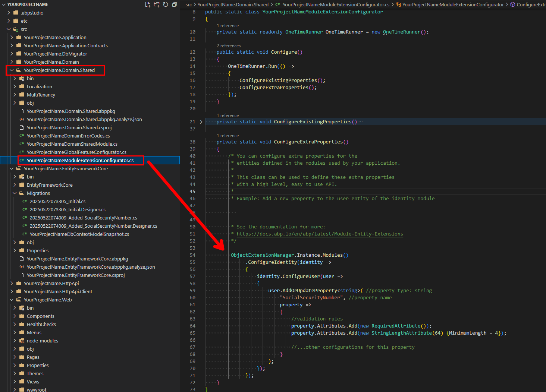546x392 pixels.
Task: Open YourProjectName.Domain.Shared.csproj file
Action: point(69,128)
